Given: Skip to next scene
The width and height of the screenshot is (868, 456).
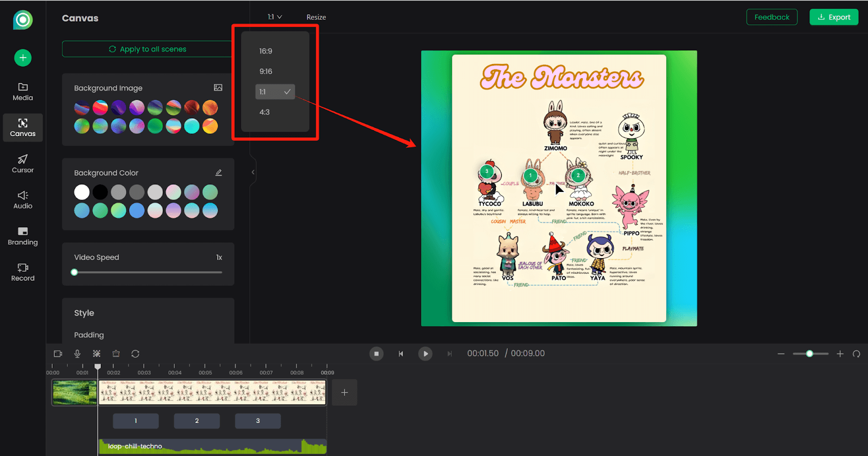Looking at the screenshot, I should pyautogui.click(x=450, y=354).
